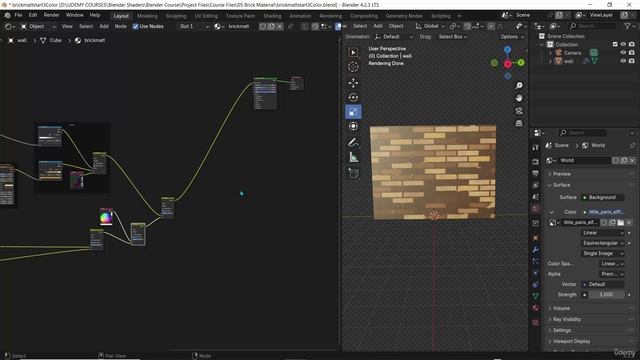Open the Modifiers wrench properties tab

[x=535, y=249]
